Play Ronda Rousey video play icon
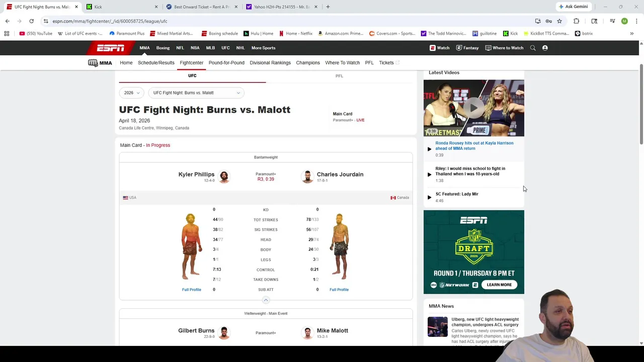 [x=429, y=149]
